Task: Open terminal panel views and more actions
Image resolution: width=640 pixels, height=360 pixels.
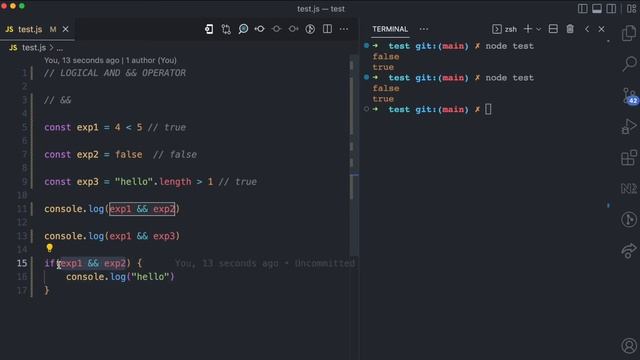Action: pyautogui.click(x=424, y=29)
